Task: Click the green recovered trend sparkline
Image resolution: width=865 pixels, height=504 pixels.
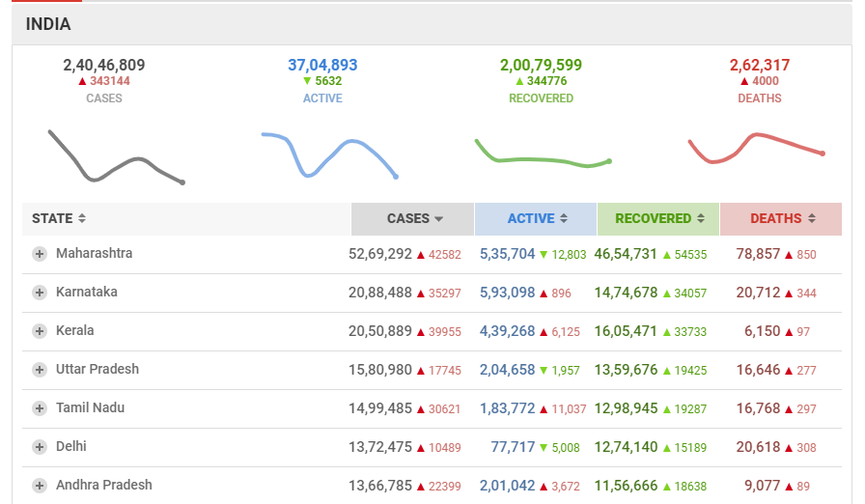Action: [x=544, y=154]
